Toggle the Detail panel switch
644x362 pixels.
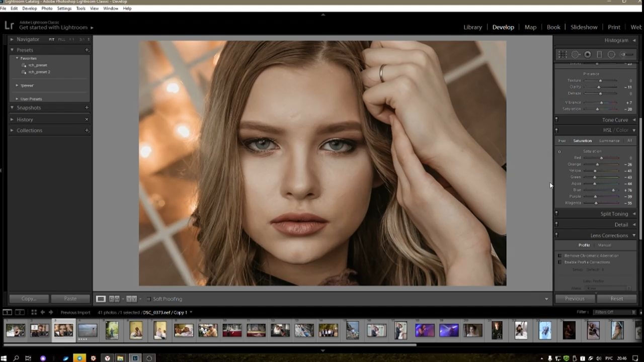pos(556,225)
